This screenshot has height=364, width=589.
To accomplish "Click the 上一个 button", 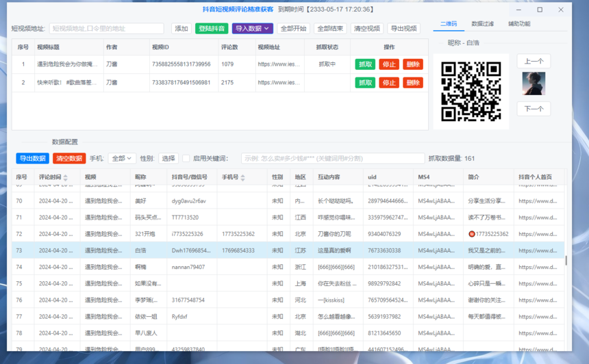I will [534, 61].
